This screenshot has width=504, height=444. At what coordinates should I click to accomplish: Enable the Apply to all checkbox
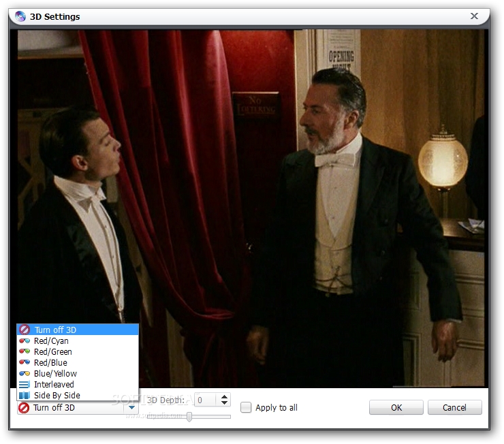(x=246, y=407)
